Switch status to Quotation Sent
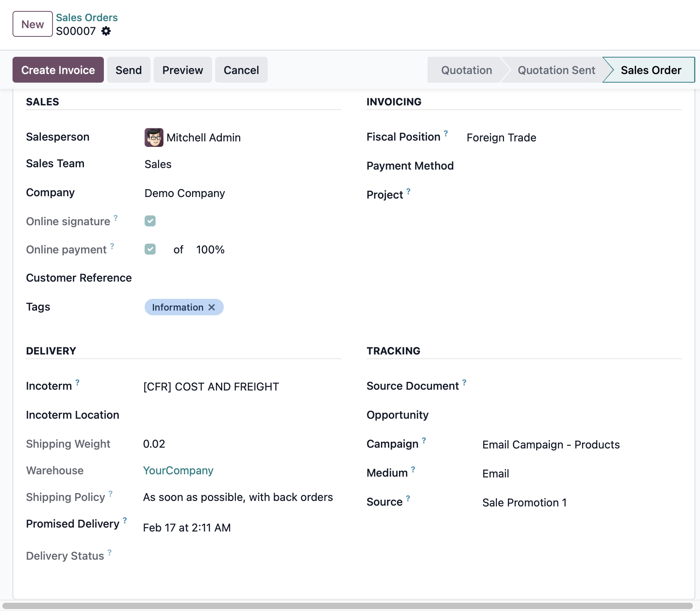This screenshot has height=611, width=700. point(556,70)
